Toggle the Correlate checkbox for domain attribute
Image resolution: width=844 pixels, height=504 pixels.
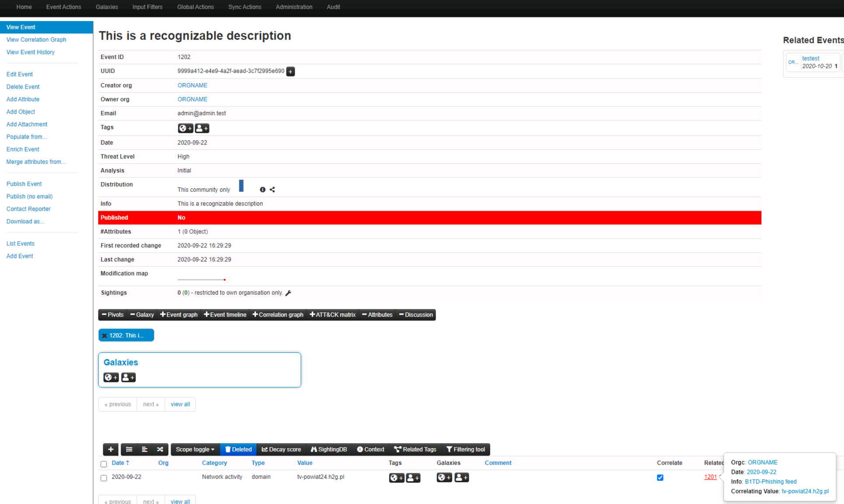click(x=660, y=477)
